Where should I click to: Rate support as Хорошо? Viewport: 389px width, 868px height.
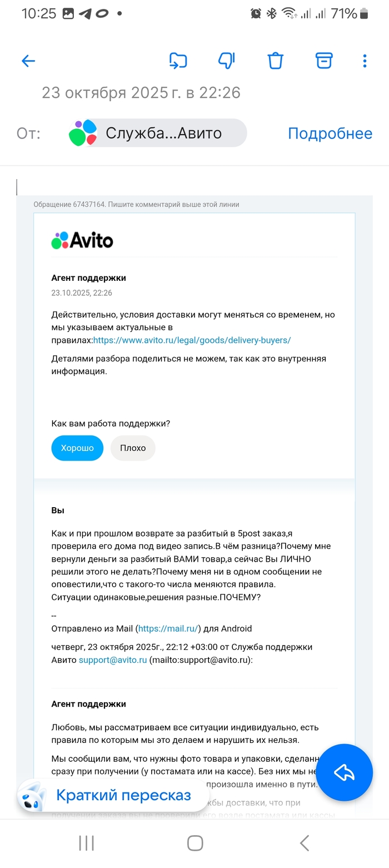[x=77, y=448]
